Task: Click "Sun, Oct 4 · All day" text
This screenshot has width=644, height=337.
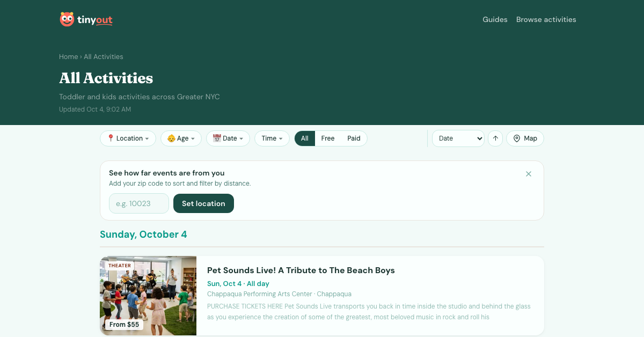Action: pos(238,283)
